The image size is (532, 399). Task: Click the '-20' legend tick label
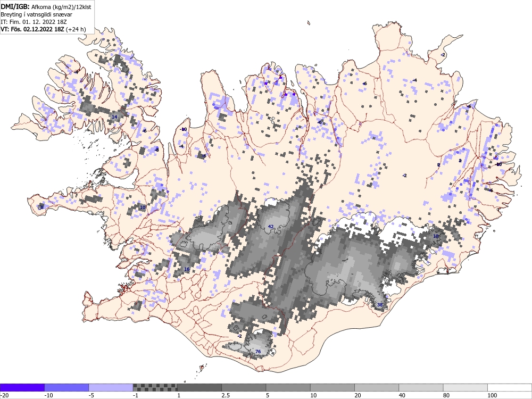[4, 396]
